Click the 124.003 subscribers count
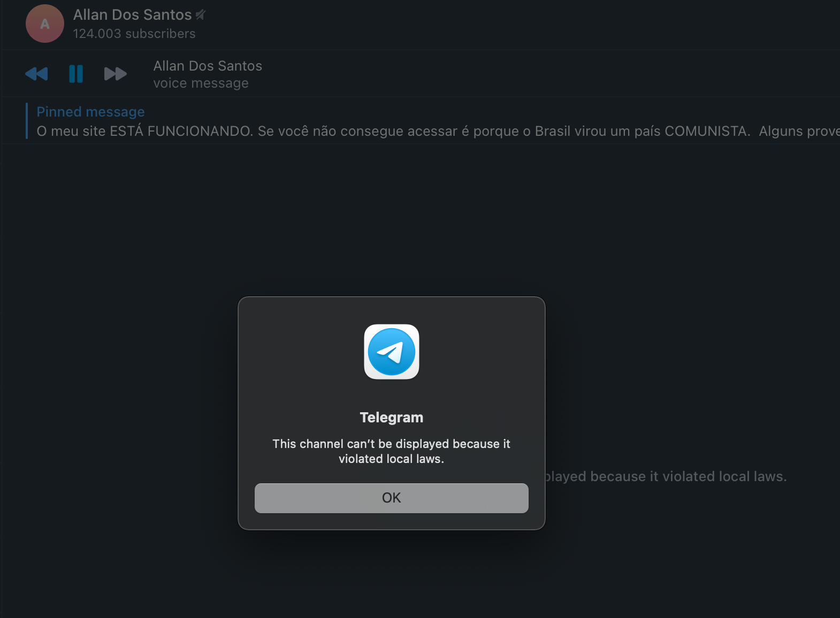Image resolution: width=840 pixels, height=618 pixels. (134, 34)
